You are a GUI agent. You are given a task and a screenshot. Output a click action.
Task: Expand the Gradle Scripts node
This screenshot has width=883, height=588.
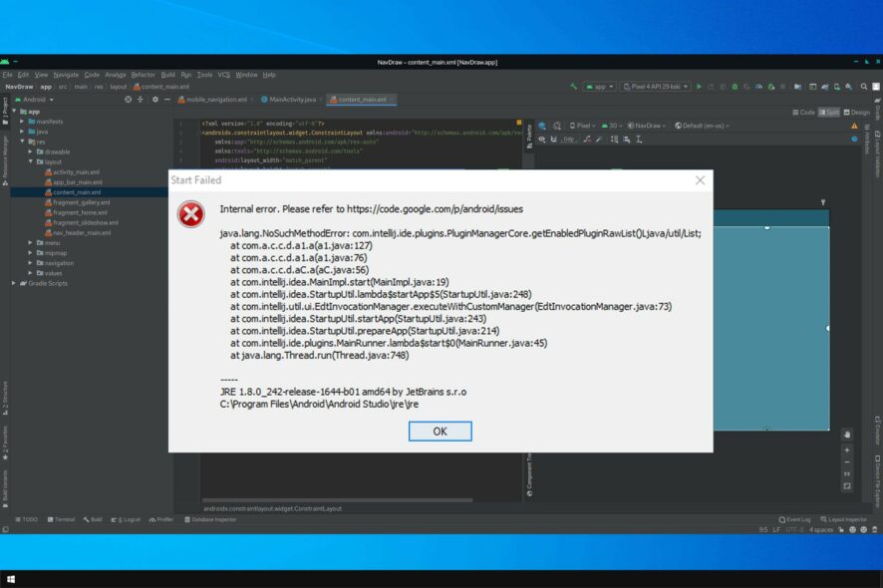14,283
